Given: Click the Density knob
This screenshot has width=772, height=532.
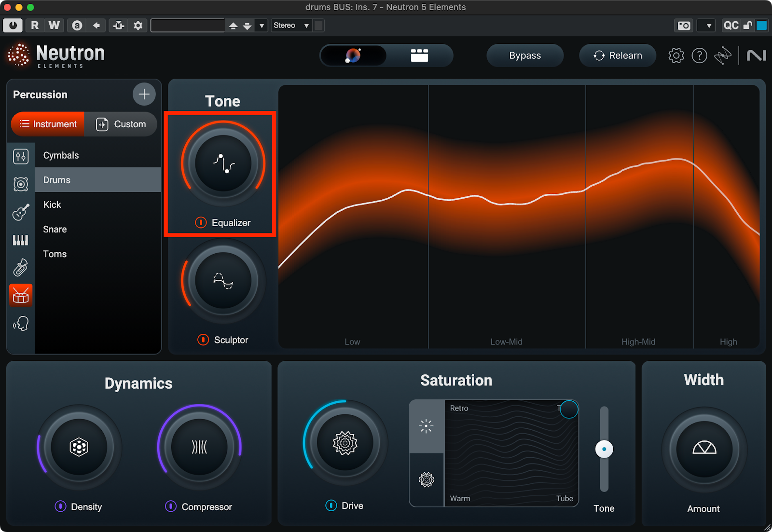Looking at the screenshot, I should coord(79,447).
